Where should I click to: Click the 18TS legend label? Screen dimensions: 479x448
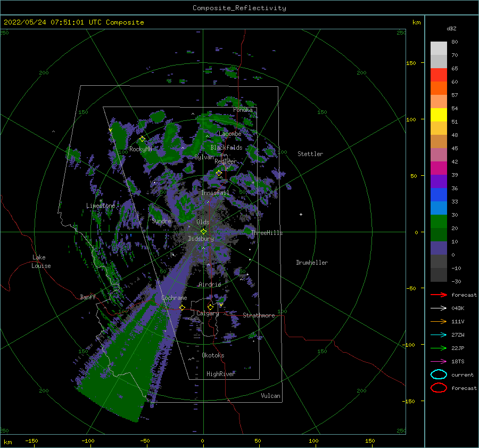pyautogui.click(x=458, y=362)
